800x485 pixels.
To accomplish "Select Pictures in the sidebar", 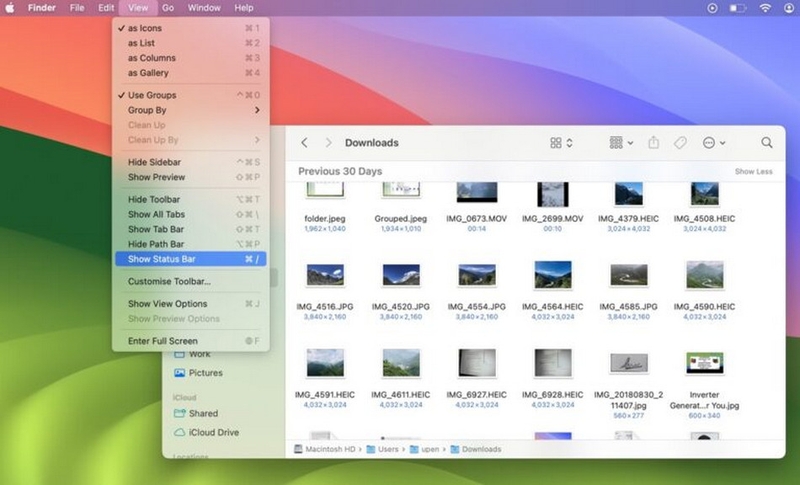I will (199, 373).
